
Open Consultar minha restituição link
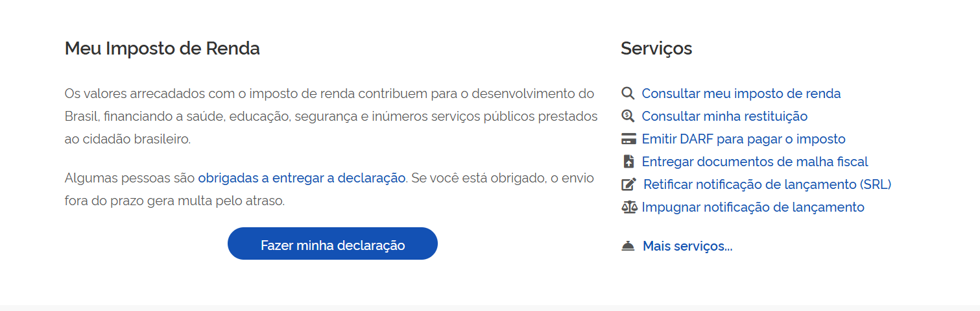[x=724, y=116]
